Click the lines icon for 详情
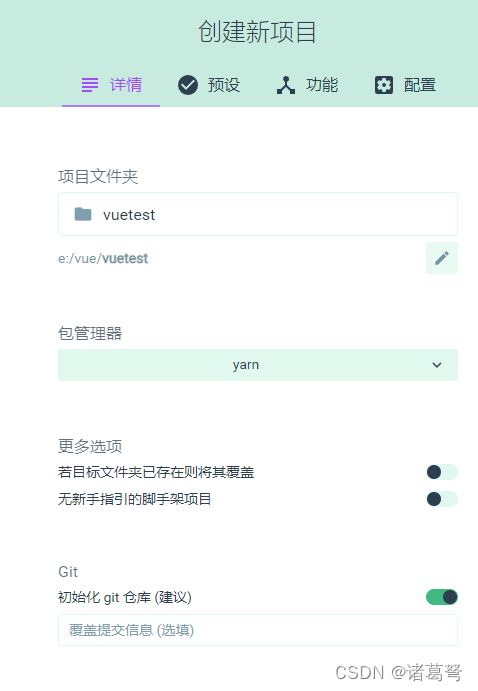 pos(90,85)
